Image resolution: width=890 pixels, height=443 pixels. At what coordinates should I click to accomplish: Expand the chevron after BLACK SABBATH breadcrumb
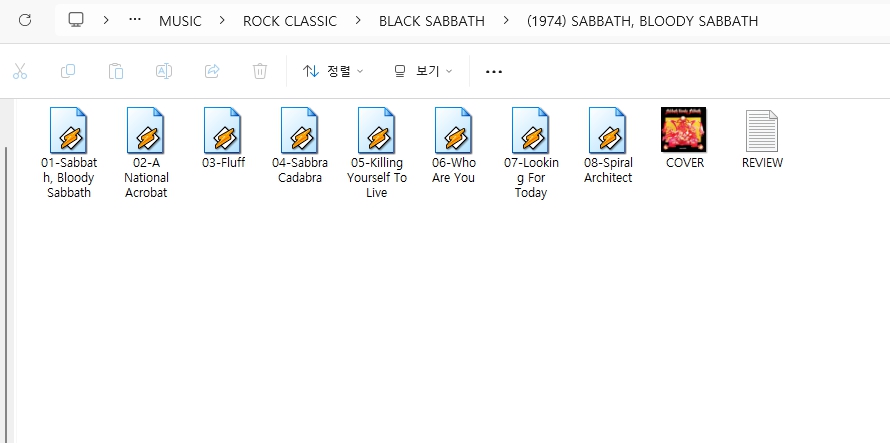coord(506,20)
